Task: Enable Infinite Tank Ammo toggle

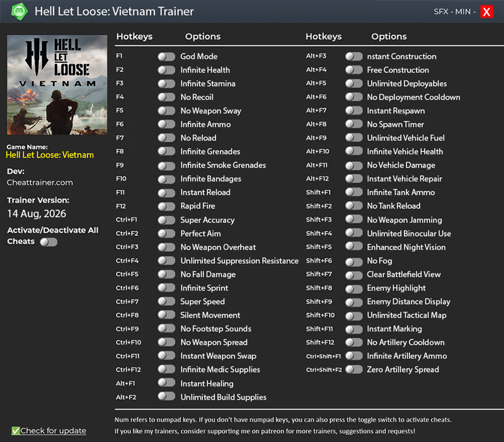Action: [x=354, y=193]
